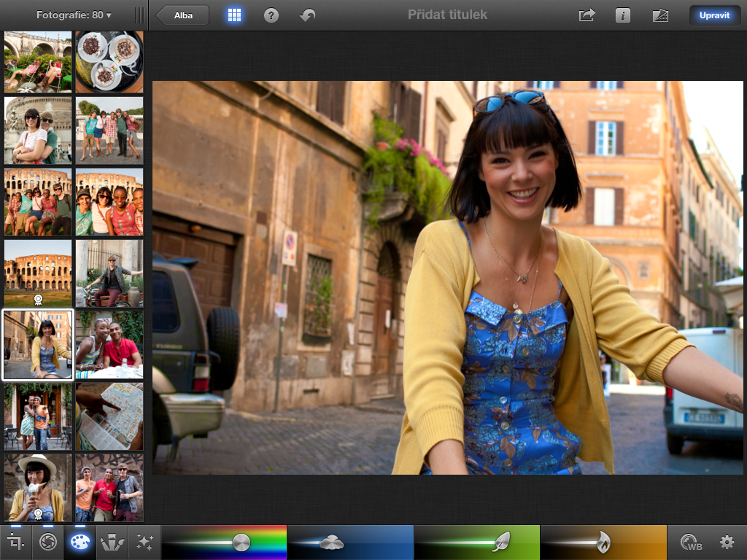This screenshot has width=747, height=560.
Task: Expand the Fotografie: 80 dropdown
Action: pos(74,15)
